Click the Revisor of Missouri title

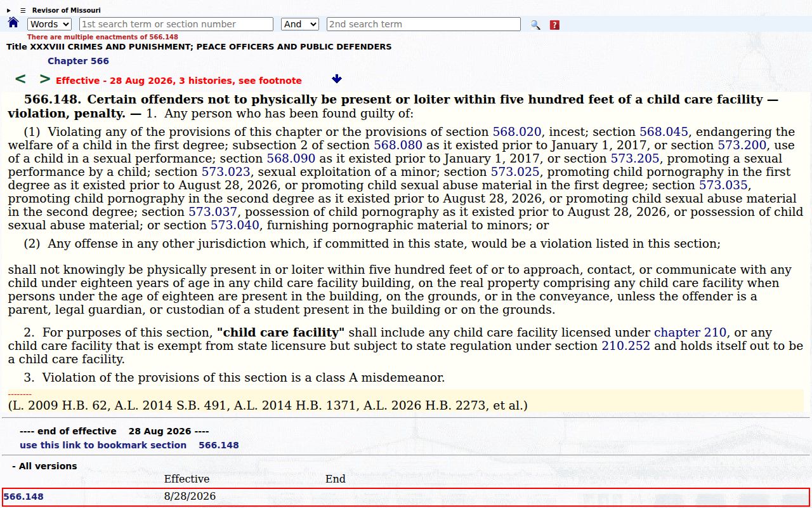tap(67, 10)
